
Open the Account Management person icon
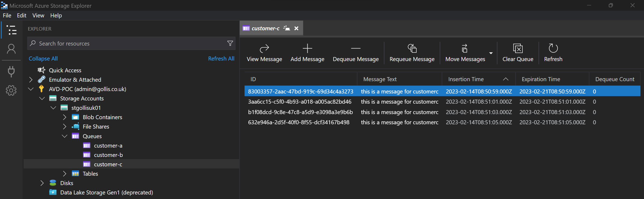pos(11,49)
